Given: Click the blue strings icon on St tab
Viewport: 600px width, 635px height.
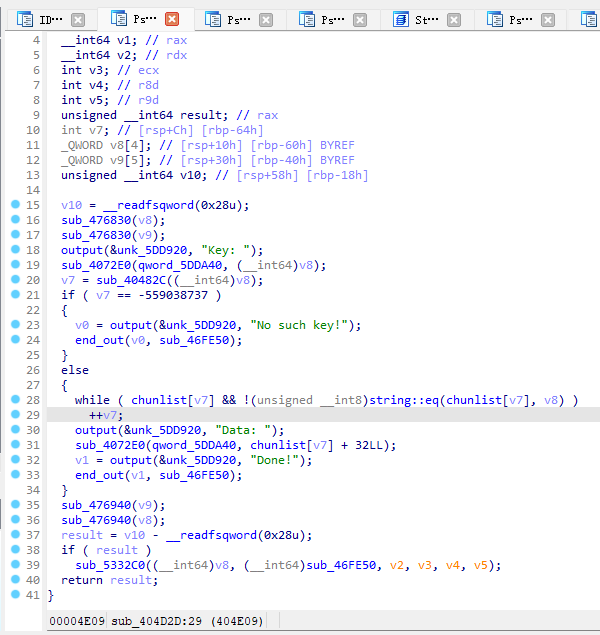Looking at the screenshot, I should tap(400, 19).
